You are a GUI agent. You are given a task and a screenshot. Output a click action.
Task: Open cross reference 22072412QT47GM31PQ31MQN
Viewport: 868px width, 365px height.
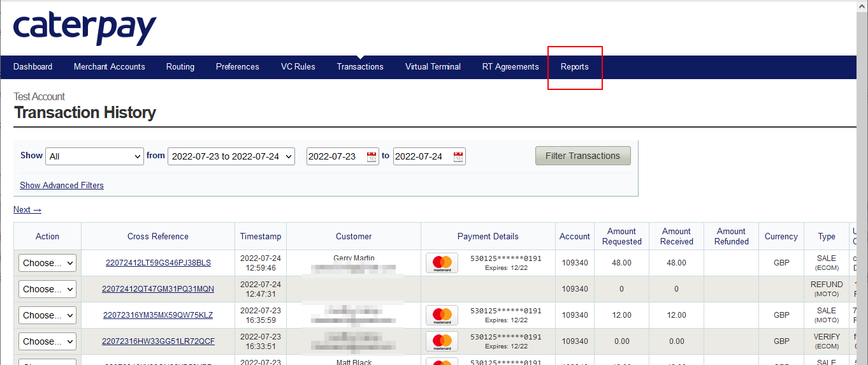158,289
